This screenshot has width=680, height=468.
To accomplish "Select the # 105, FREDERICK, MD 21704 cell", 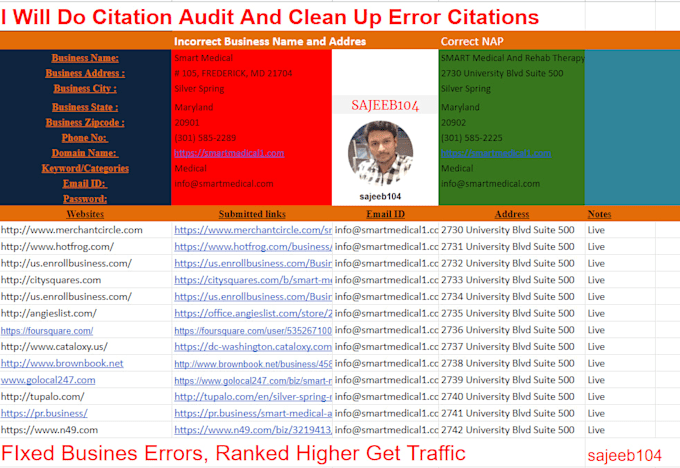I will point(252,73).
